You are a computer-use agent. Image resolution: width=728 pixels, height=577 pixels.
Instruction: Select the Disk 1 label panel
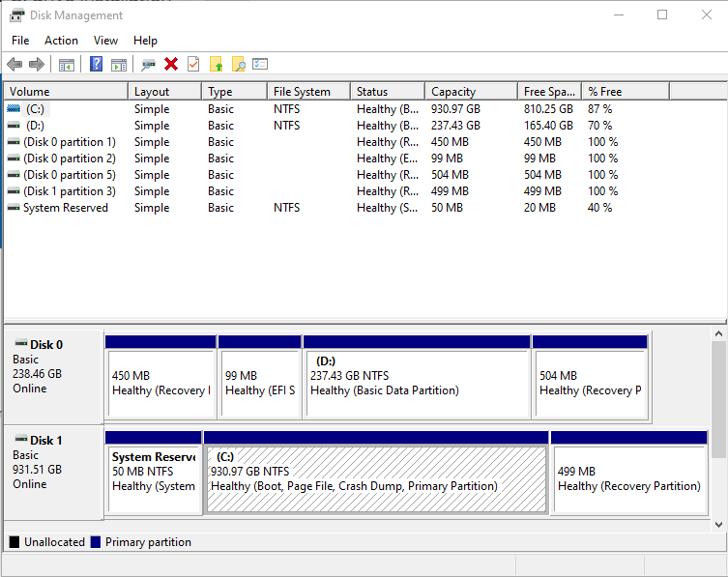point(53,472)
